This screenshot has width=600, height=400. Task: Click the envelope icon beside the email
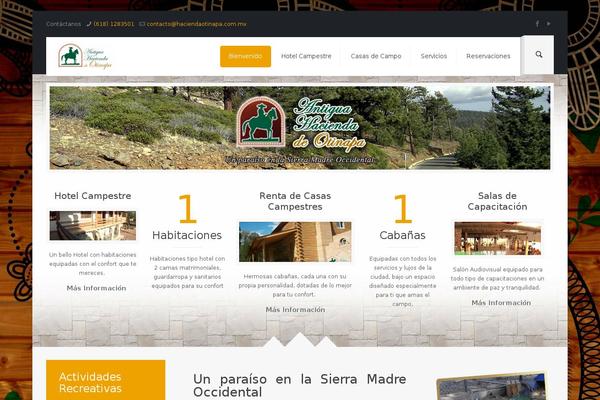(142, 24)
